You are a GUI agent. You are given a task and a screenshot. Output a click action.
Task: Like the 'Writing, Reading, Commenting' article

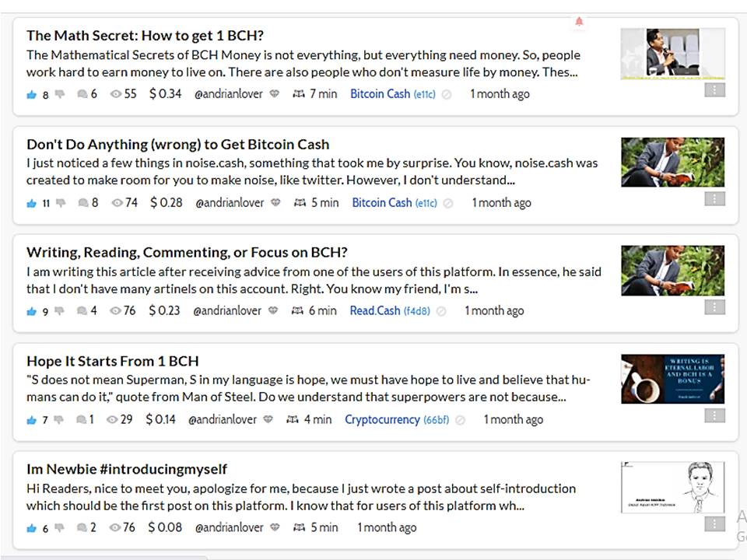coord(31,311)
